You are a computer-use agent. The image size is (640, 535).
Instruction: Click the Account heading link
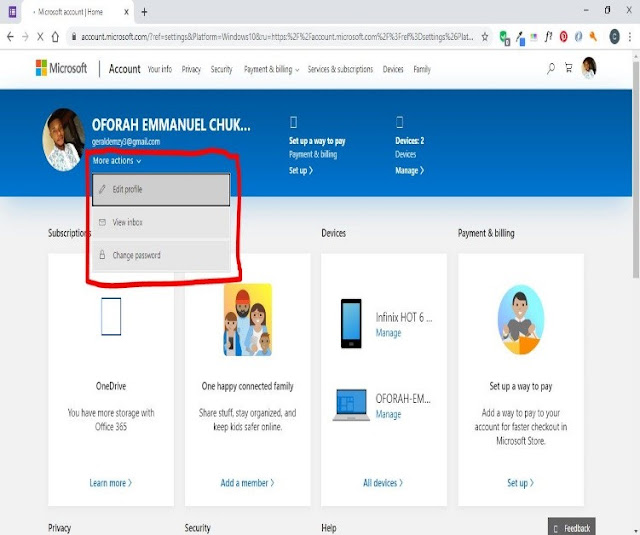click(124, 69)
